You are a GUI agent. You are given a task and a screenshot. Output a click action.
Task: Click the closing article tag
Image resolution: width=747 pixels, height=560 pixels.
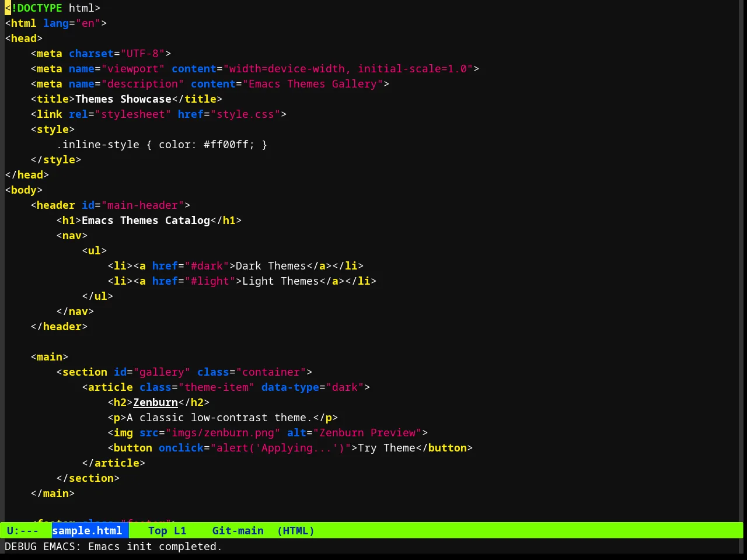pos(114,463)
